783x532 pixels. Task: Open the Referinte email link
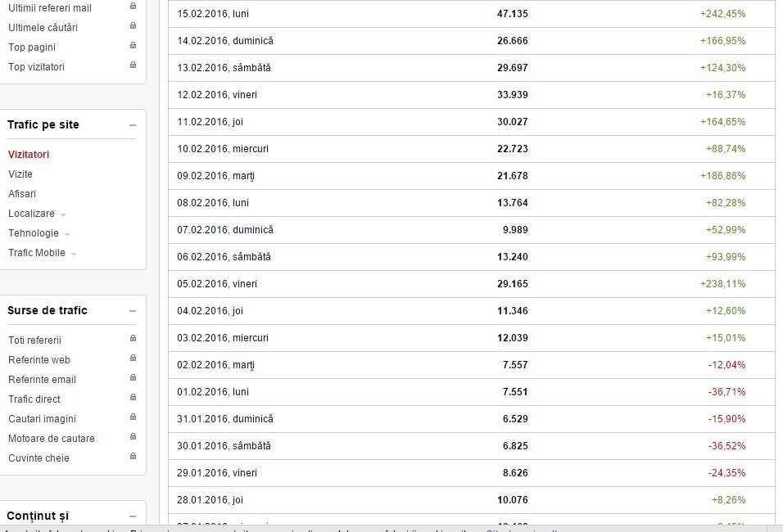[x=42, y=379]
